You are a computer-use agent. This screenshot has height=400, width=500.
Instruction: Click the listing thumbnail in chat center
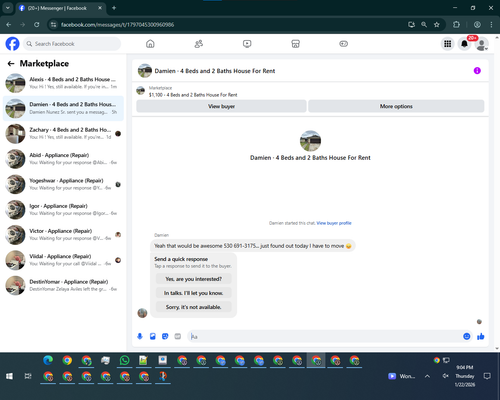pyautogui.click(x=310, y=141)
